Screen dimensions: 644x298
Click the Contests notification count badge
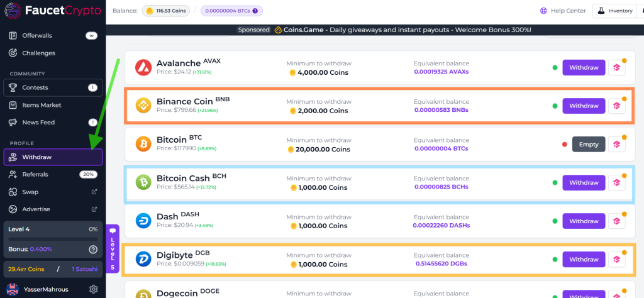click(92, 87)
